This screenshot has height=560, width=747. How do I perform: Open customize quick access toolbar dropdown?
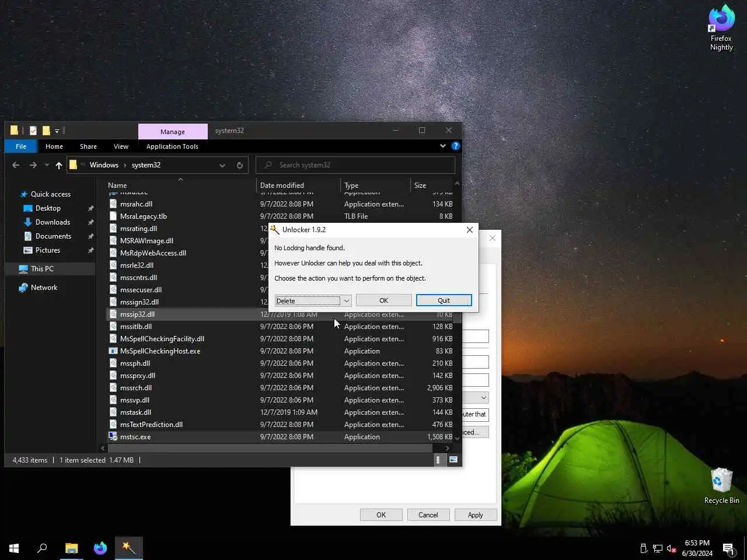(x=57, y=131)
